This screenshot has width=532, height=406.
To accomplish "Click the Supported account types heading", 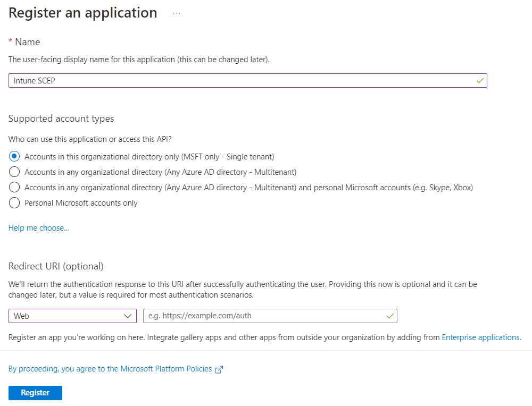I will coord(61,118).
